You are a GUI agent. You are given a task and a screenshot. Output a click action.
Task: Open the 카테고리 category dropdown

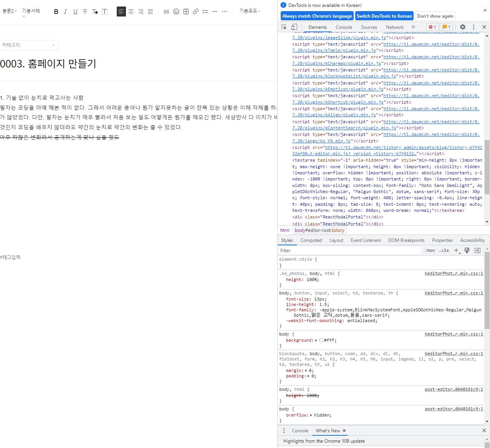29,45
